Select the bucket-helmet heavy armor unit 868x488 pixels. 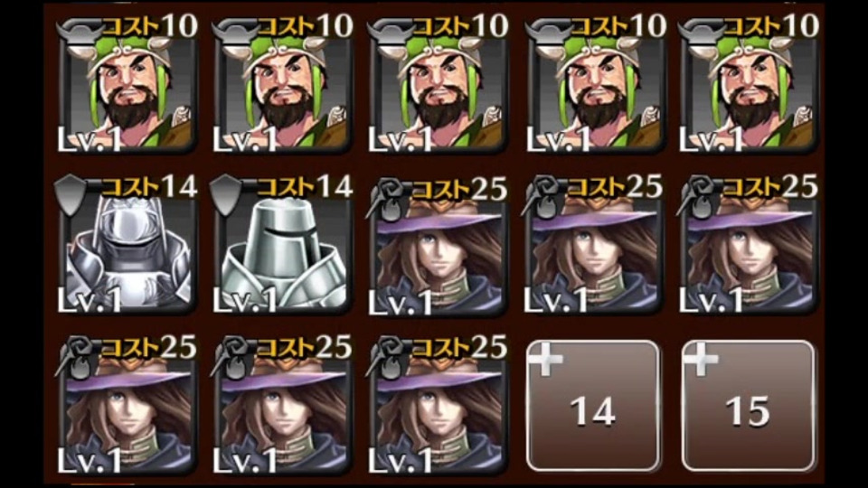pos(282,246)
